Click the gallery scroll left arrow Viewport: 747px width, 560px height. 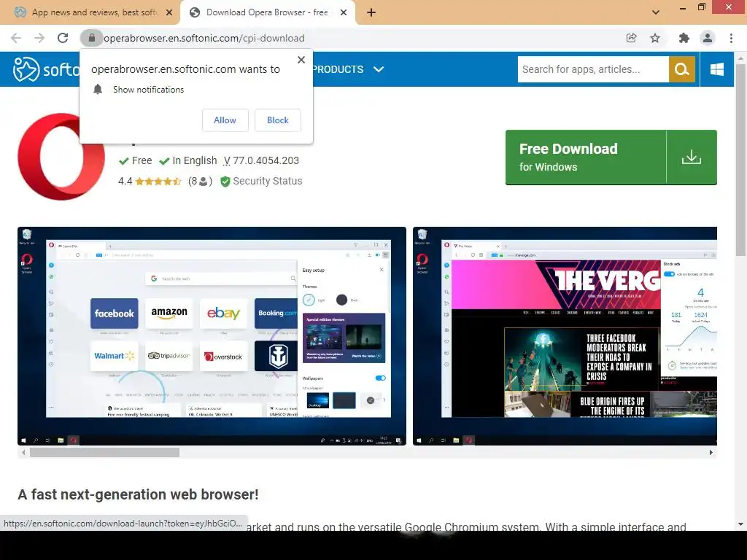[23, 452]
